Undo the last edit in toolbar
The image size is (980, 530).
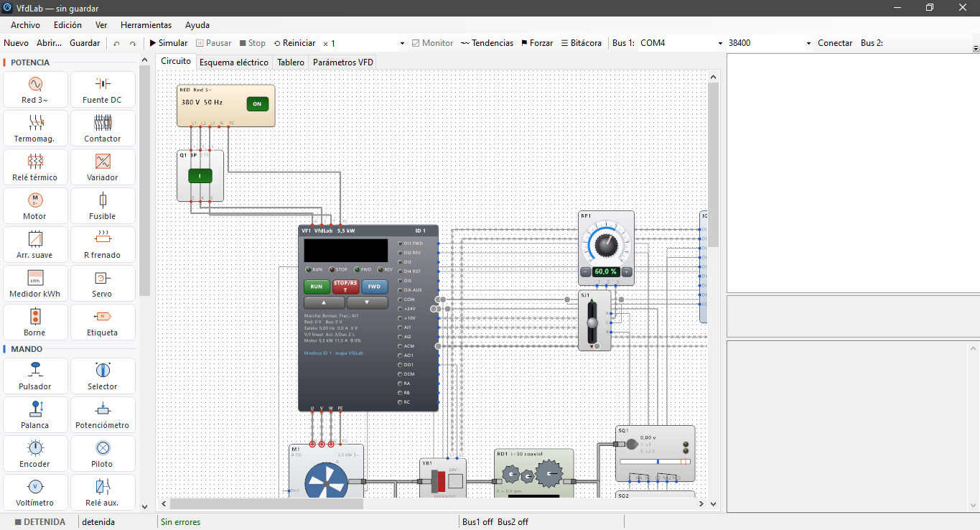116,43
